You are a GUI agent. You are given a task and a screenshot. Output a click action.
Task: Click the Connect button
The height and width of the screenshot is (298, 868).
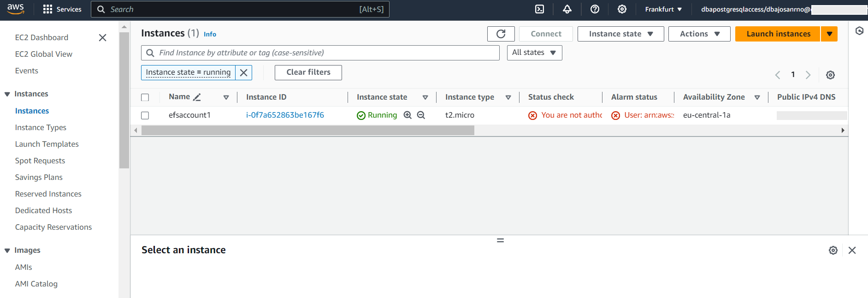click(x=546, y=34)
